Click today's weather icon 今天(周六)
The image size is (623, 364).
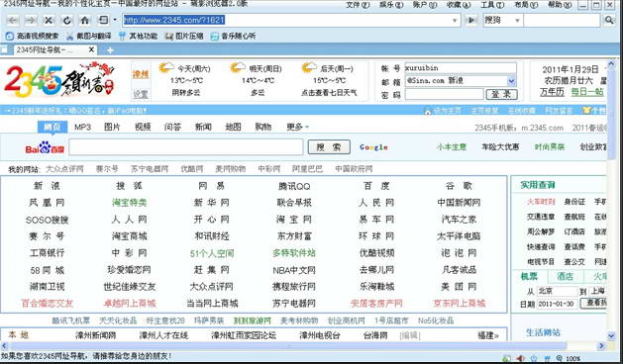click(166, 68)
